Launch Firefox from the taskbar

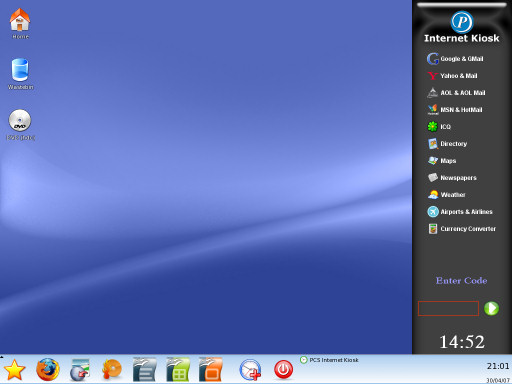[48, 369]
